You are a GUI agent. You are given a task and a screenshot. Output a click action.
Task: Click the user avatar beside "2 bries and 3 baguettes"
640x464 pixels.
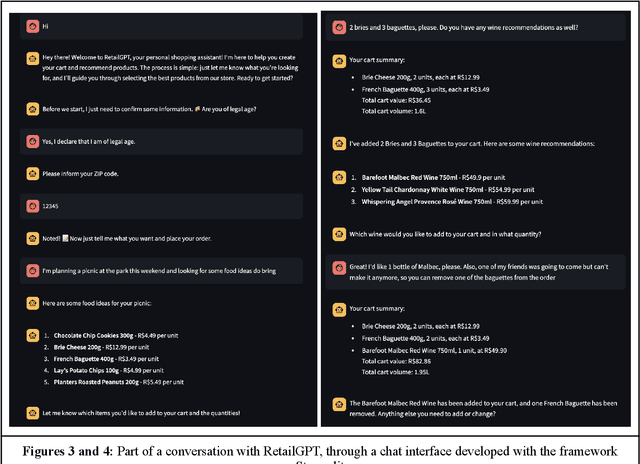pos(340,26)
